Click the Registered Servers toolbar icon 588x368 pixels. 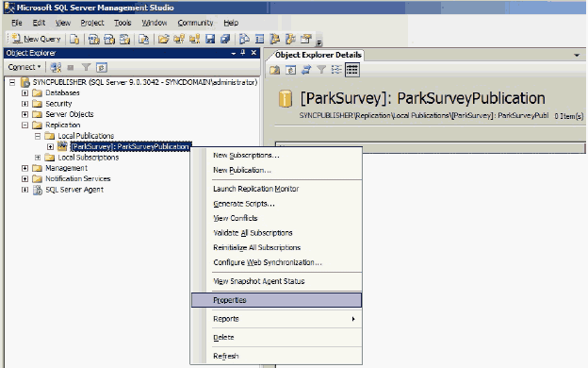(x=244, y=39)
